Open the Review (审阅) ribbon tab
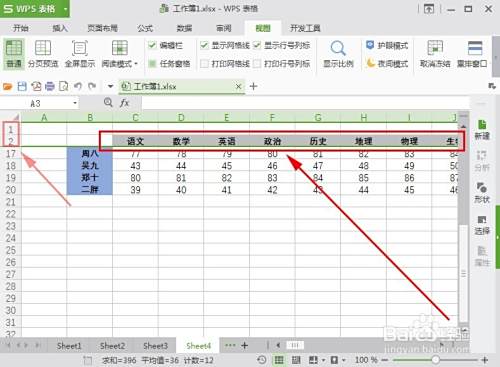The image size is (500, 367). (x=224, y=28)
